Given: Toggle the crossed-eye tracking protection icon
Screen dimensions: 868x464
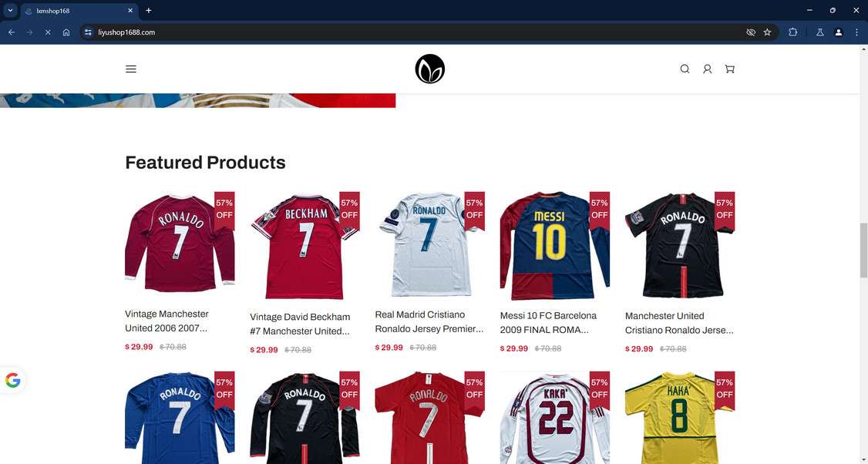Looking at the screenshot, I should pyautogui.click(x=751, y=32).
